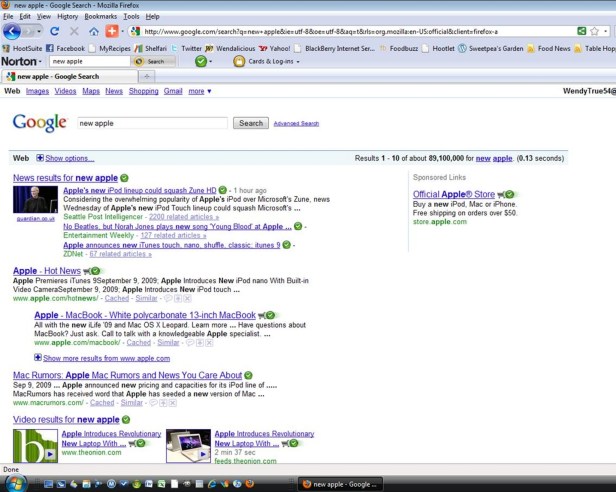Open the Google 'more' dropdown

coord(199,91)
